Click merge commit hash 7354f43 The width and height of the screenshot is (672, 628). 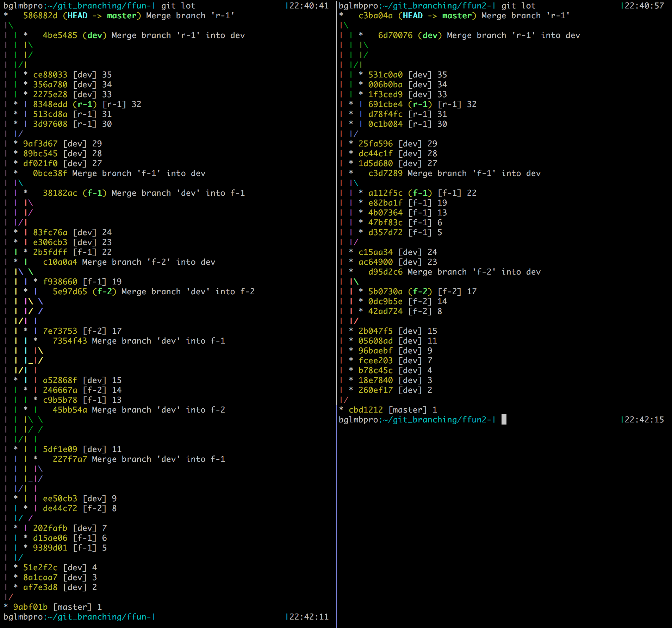70,341
